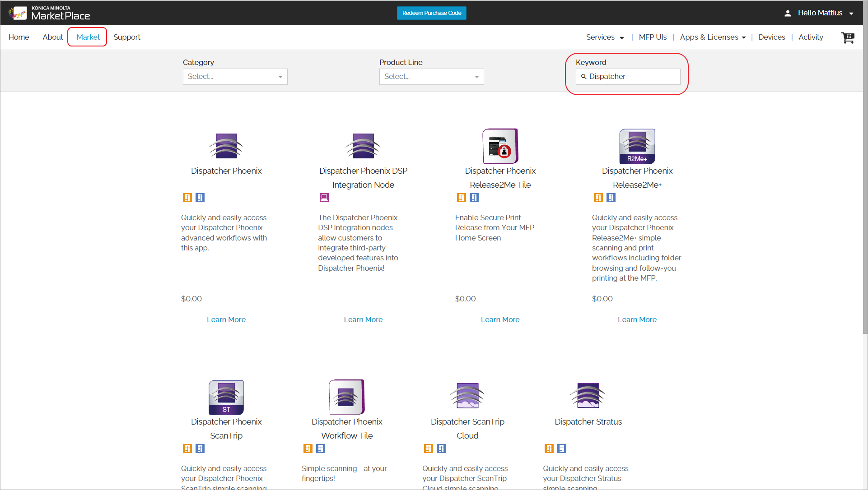Open the Category dropdown
The image size is (868, 490).
click(235, 77)
